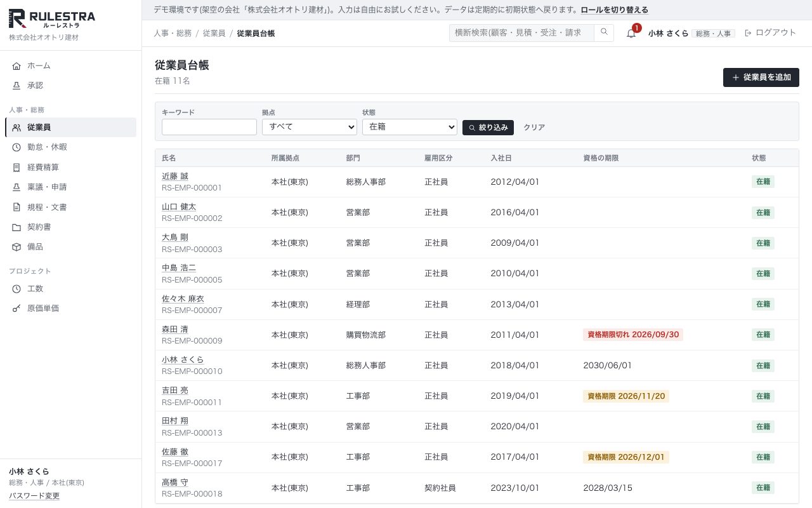Open the notification bell
The image size is (812, 508).
click(631, 33)
